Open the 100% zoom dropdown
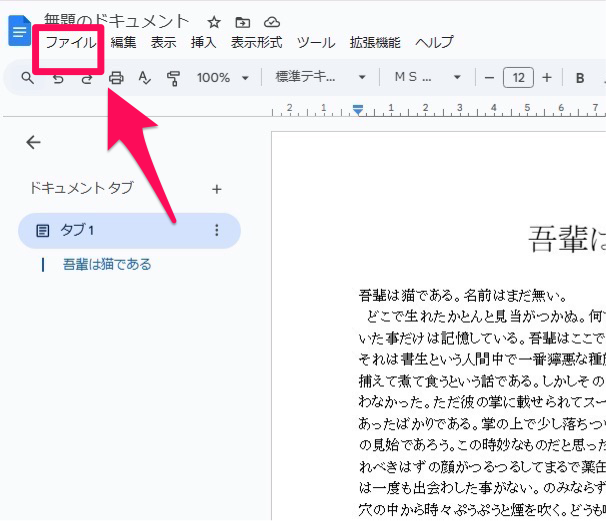This screenshot has width=606, height=521. [222, 77]
